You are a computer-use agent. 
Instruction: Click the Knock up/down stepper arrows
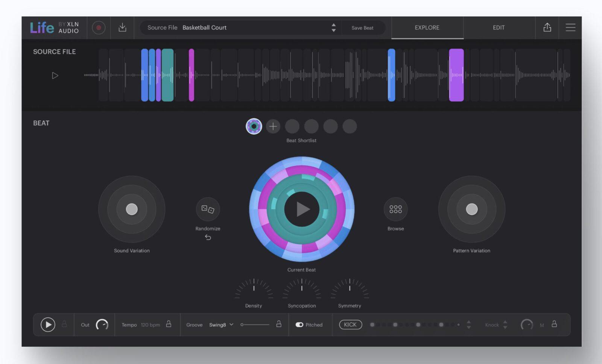point(506,325)
